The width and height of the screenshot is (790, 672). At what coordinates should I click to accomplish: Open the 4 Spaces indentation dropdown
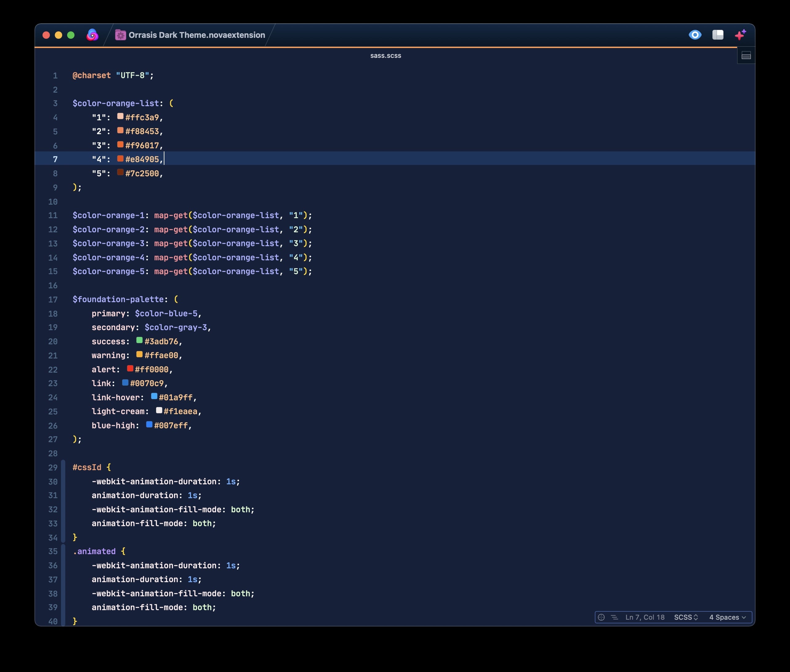(x=727, y=617)
